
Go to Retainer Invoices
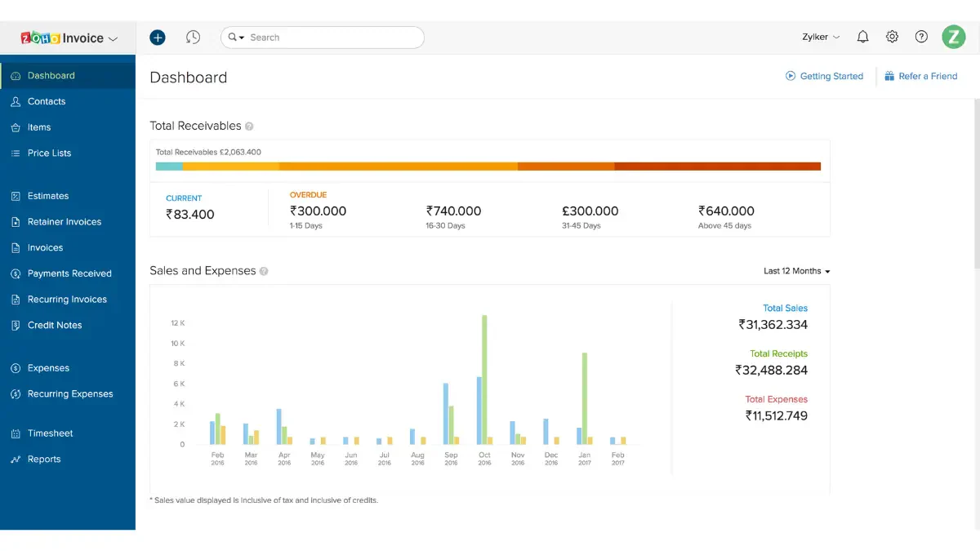tap(68, 222)
